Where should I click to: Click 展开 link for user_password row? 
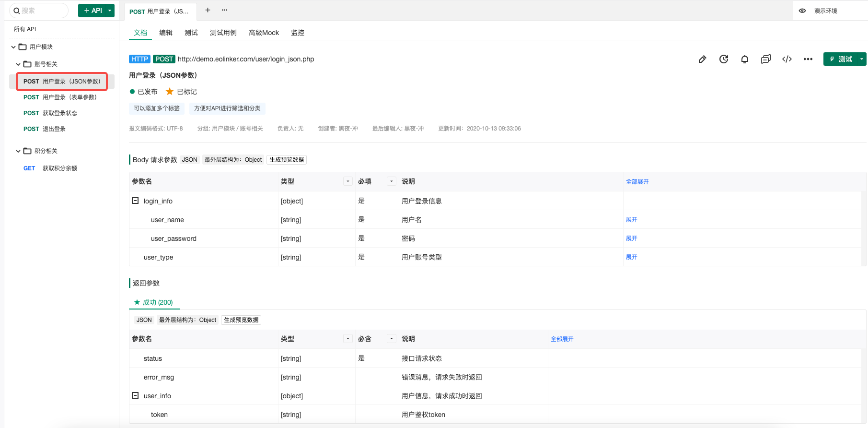click(631, 238)
